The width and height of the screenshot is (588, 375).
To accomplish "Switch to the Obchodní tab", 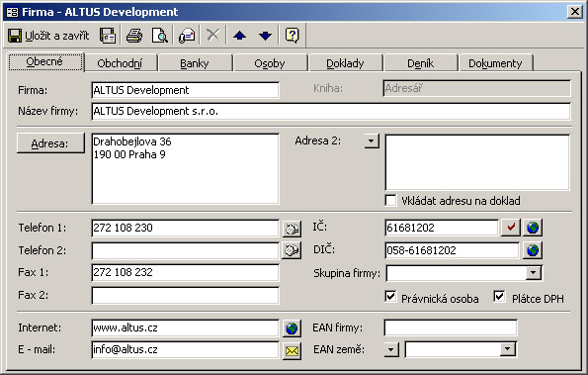I will click(x=121, y=63).
